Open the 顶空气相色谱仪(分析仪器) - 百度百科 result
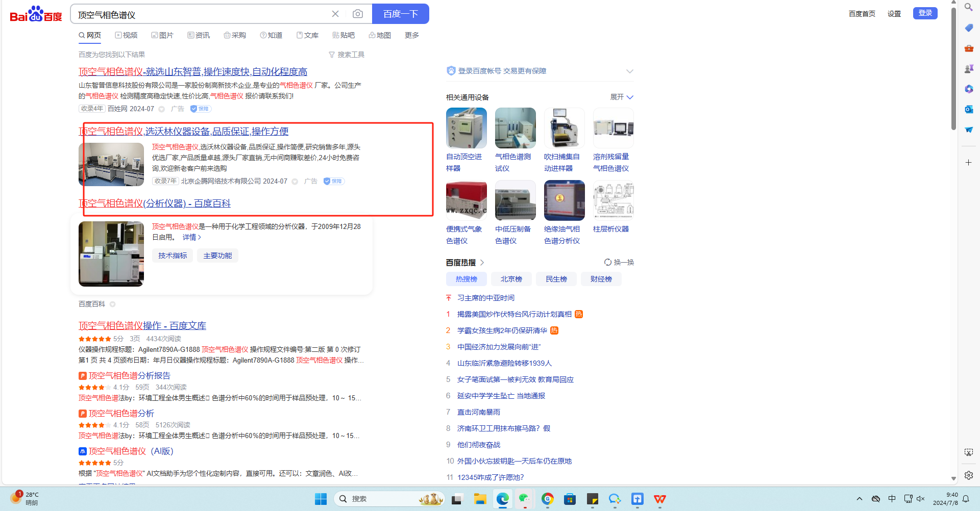The height and width of the screenshot is (511, 980). coord(155,203)
